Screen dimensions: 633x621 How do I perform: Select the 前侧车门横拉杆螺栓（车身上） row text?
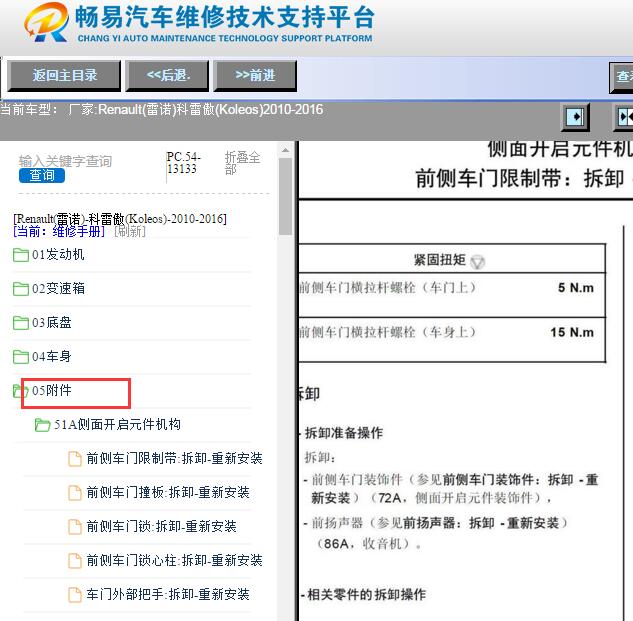(x=388, y=332)
